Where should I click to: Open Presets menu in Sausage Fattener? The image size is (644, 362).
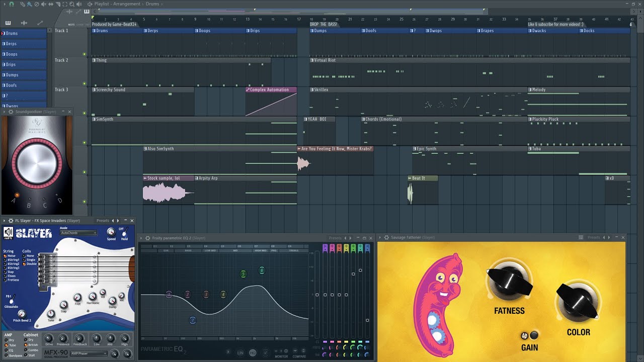tap(594, 237)
